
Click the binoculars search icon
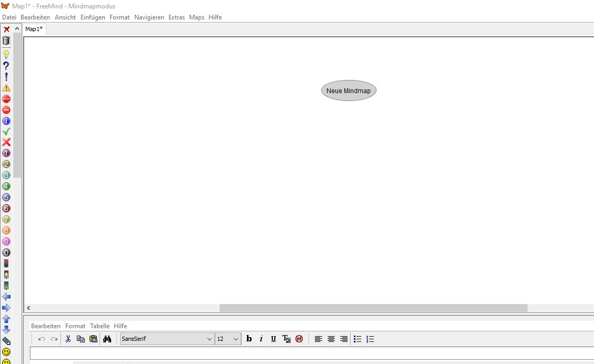tap(107, 339)
